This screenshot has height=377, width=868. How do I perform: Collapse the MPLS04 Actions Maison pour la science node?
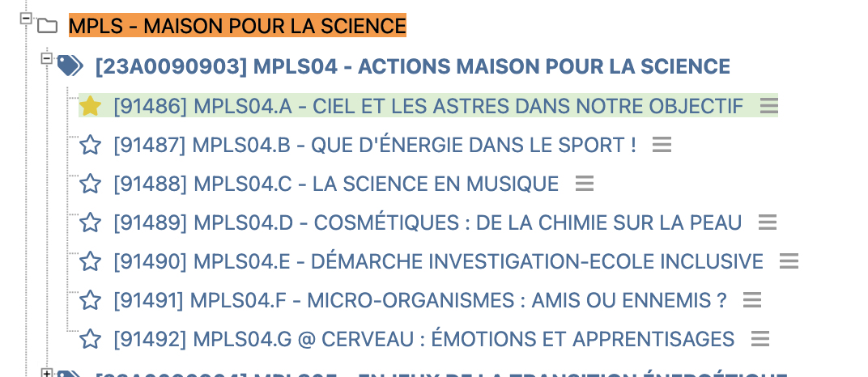click(x=47, y=58)
